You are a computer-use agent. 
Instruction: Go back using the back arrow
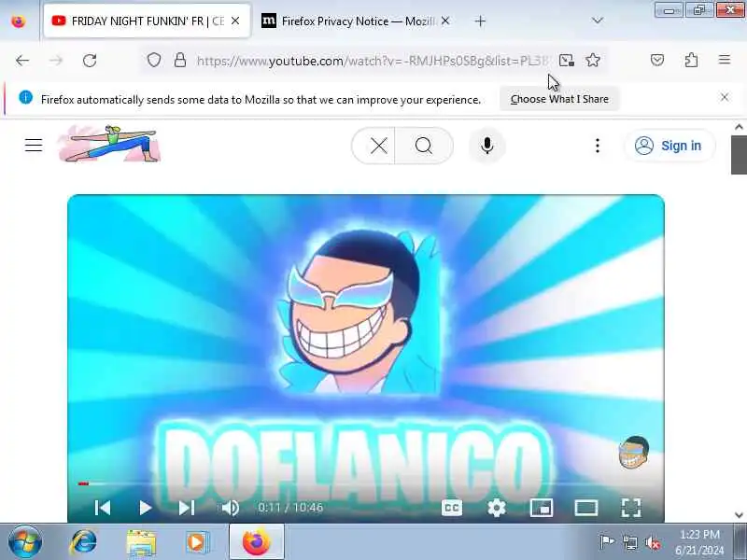[x=22, y=61]
